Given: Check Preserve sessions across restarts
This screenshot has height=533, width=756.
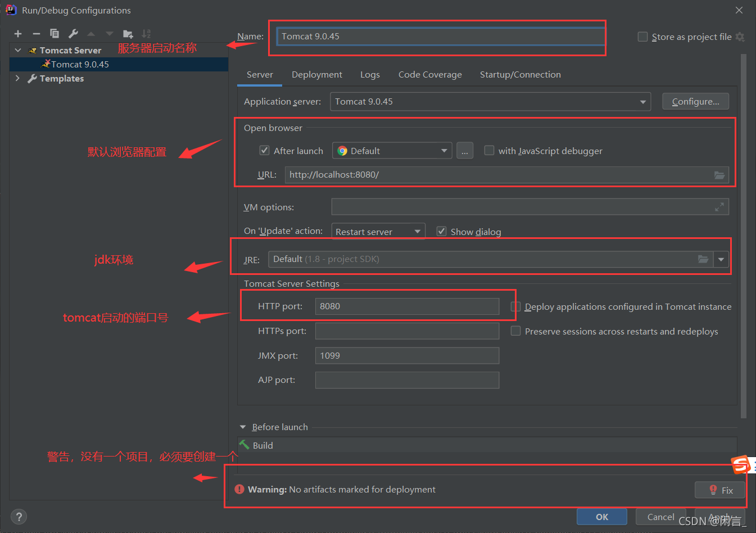Looking at the screenshot, I should click(x=515, y=331).
